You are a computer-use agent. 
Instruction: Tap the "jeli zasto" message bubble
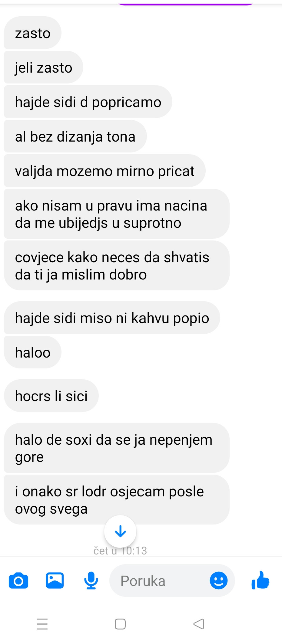pyautogui.click(x=44, y=67)
